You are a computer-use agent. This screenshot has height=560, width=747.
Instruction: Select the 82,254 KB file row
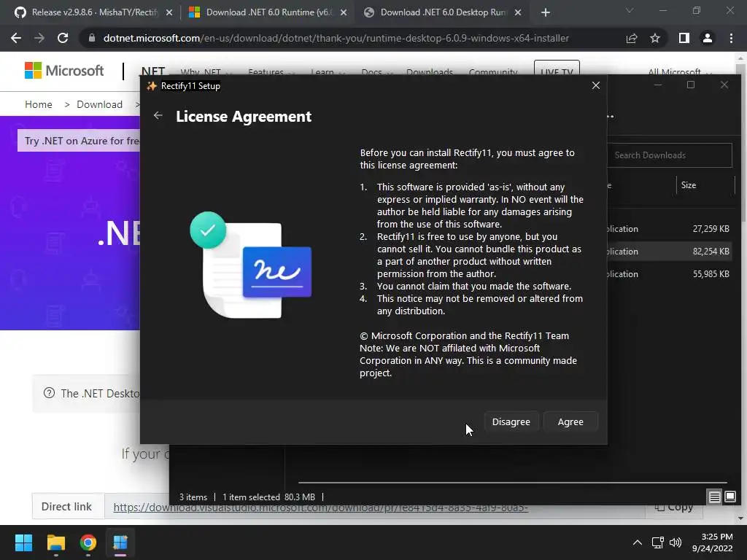tap(670, 252)
